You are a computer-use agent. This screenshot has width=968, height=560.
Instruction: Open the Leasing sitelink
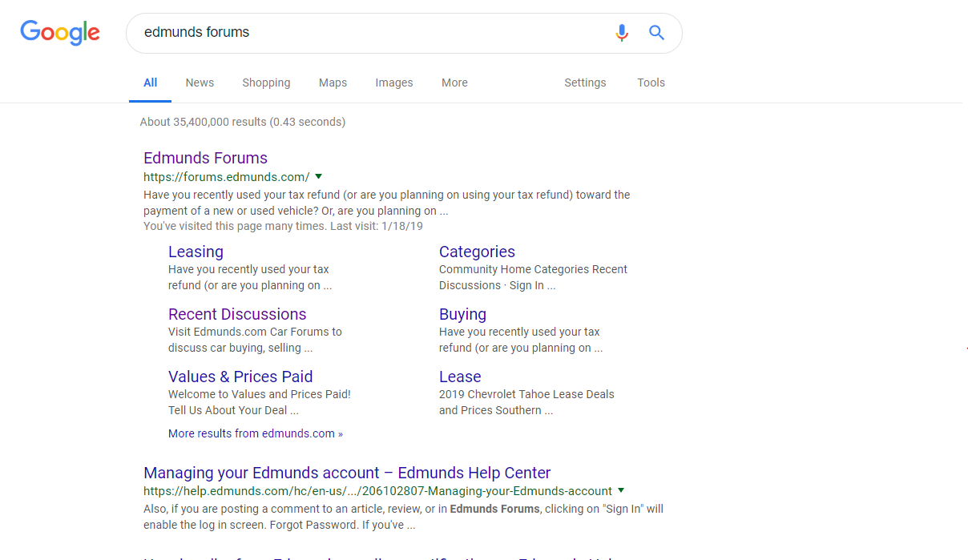pos(196,252)
